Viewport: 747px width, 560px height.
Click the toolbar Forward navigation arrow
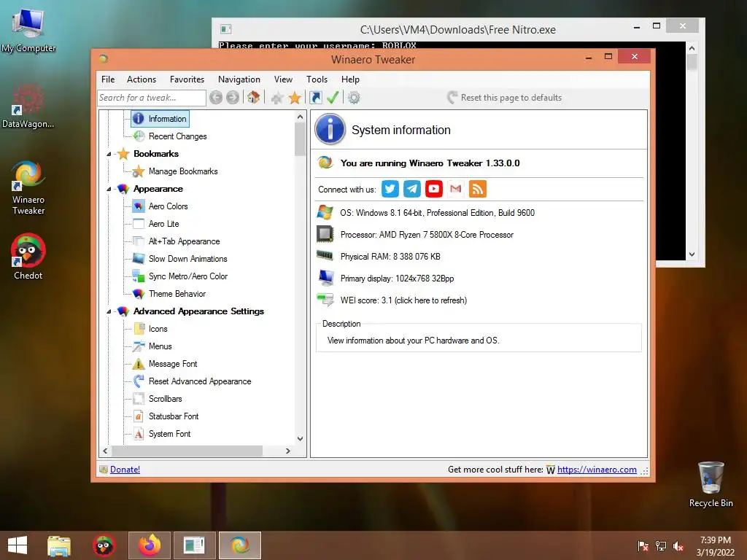pyautogui.click(x=233, y=98)
